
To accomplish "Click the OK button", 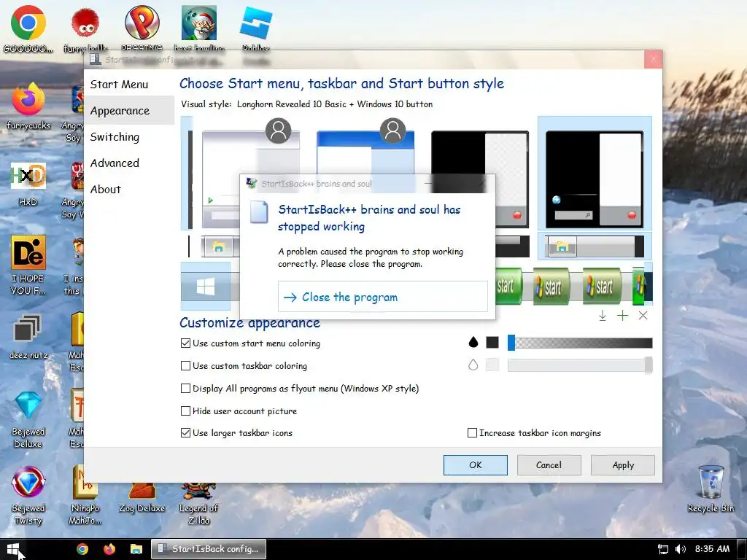I will pyautogui.click(x=476, y=464).
